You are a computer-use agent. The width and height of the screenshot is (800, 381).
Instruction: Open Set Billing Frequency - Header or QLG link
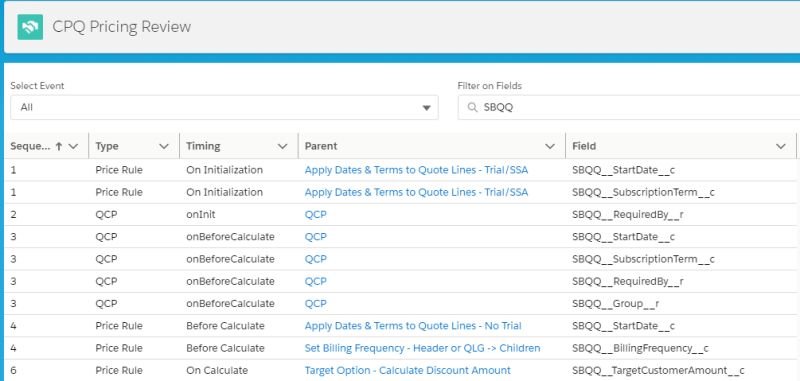(x=422, y=348)
